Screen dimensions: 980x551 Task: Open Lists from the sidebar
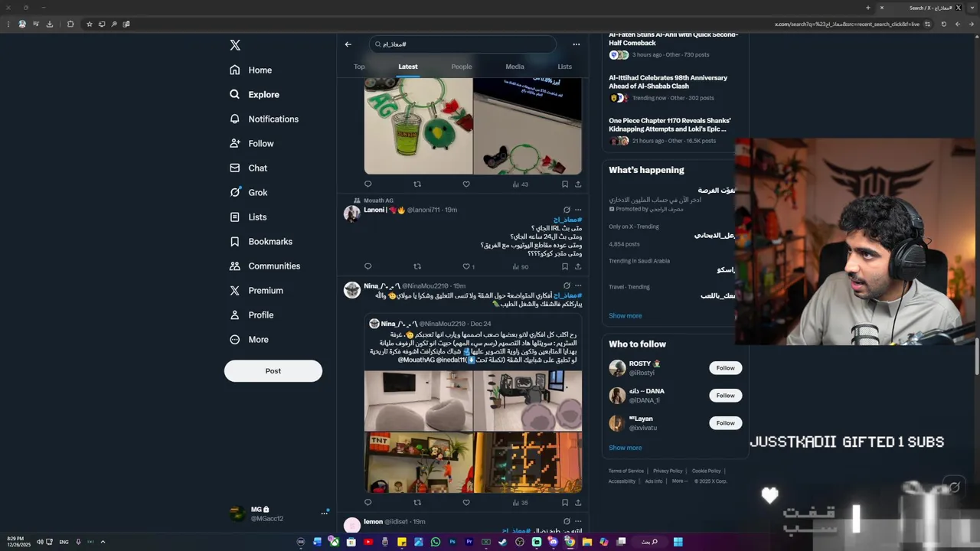click(x=248, y=217)
